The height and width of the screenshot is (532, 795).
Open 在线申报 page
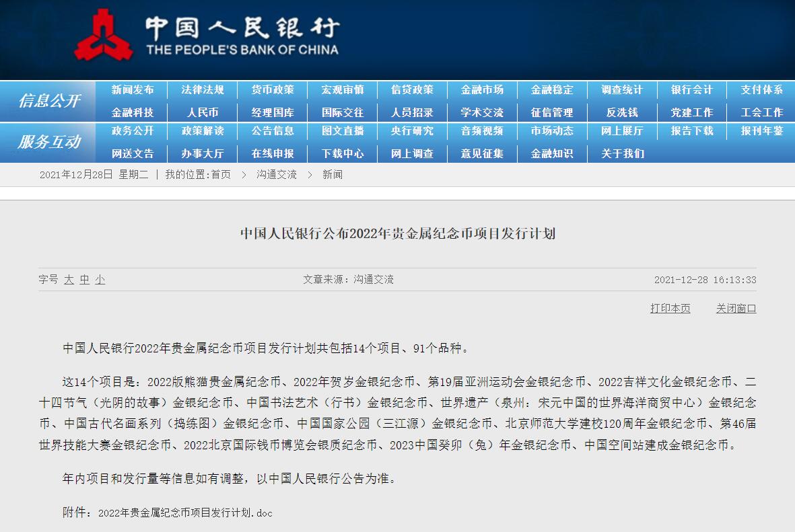[272, 153]
